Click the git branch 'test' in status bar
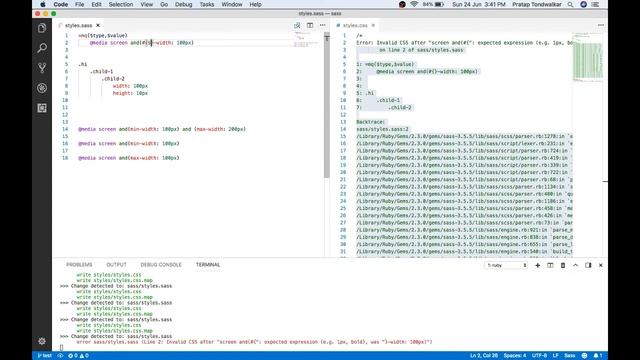This screenshot has height=360, width=640. [44, 356]
